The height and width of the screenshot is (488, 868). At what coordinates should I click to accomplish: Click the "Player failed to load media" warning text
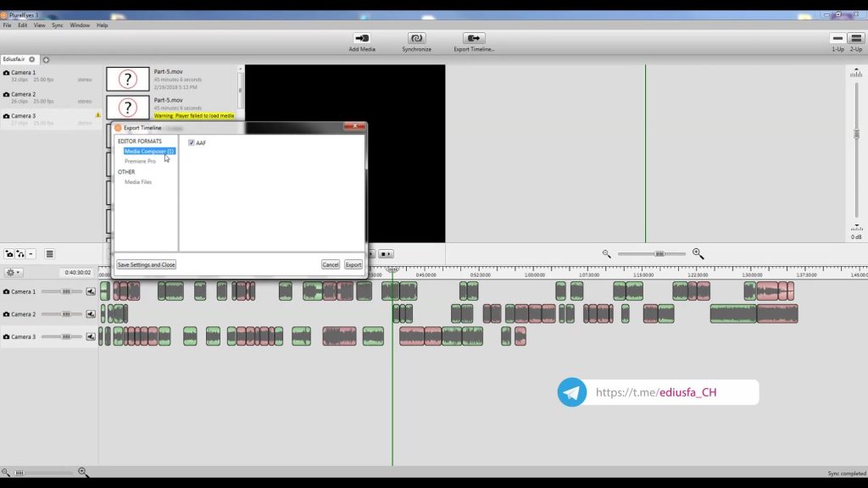pos(194,115)
